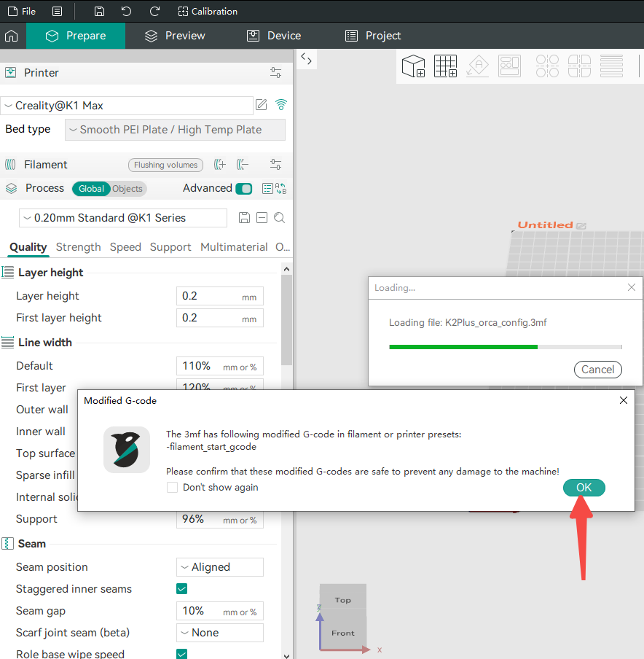Toggle the Advanced mode switch
This screenshot has width=644, height=659.
(244, 188)
